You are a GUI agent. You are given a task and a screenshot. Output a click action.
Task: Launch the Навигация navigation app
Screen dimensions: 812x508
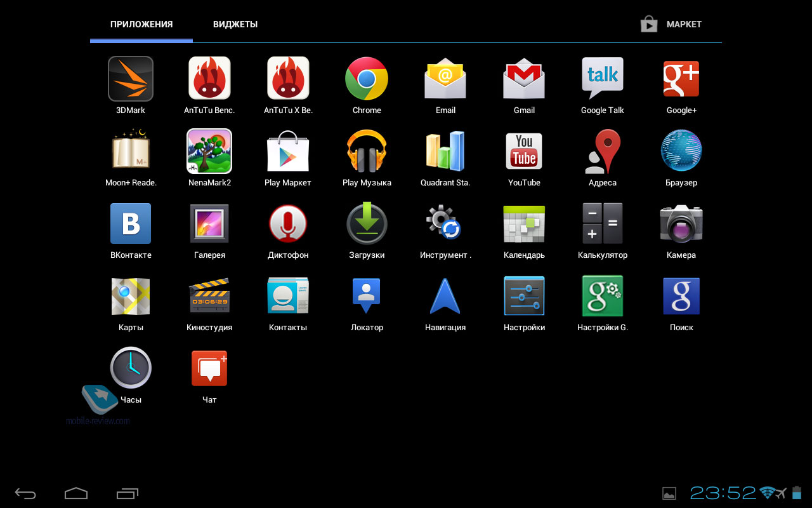pos(445,297)
